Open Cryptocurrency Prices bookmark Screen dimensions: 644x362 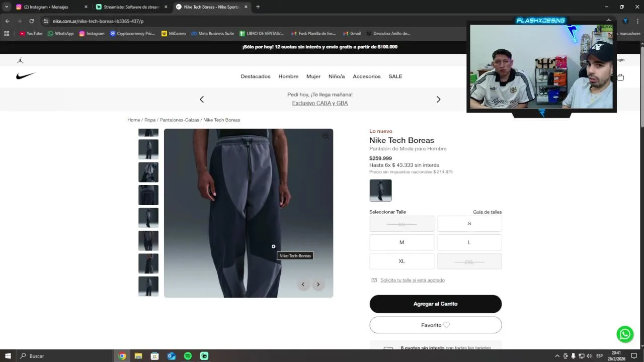[x=132, y=34]
